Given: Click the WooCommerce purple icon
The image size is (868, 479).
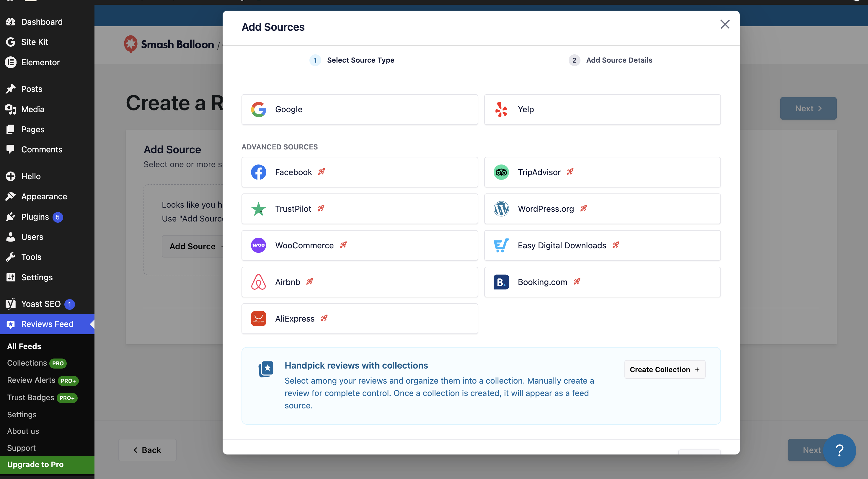Looking at the screenshot, I should coord(258,245).
